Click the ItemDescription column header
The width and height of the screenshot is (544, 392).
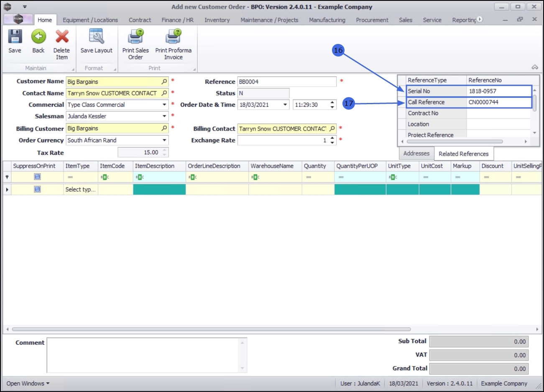[159, 166]
